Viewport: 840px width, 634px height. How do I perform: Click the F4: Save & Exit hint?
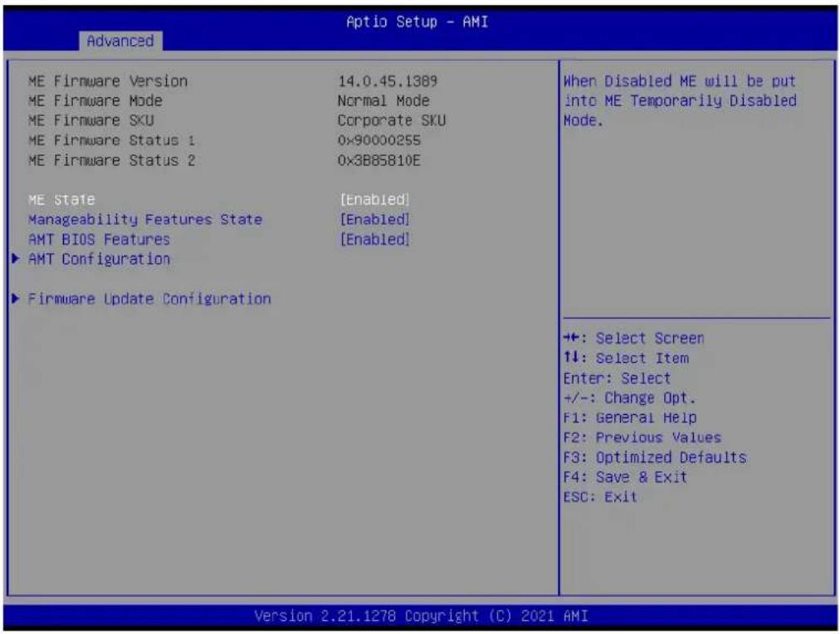[x=625, y=477]
